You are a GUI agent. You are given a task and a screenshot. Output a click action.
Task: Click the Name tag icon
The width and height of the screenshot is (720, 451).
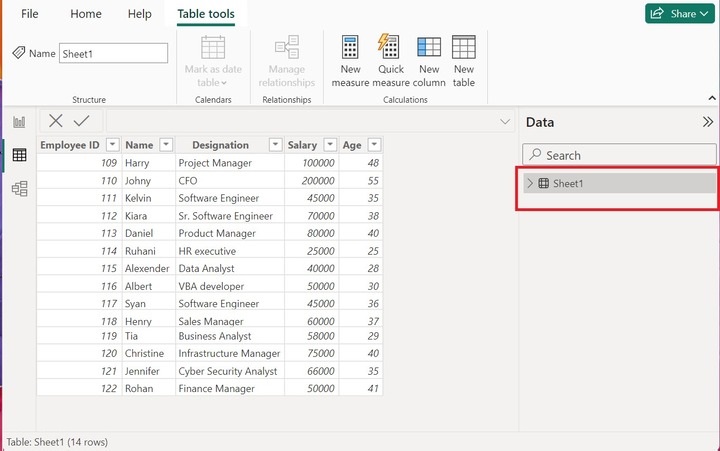click(18, 53)
